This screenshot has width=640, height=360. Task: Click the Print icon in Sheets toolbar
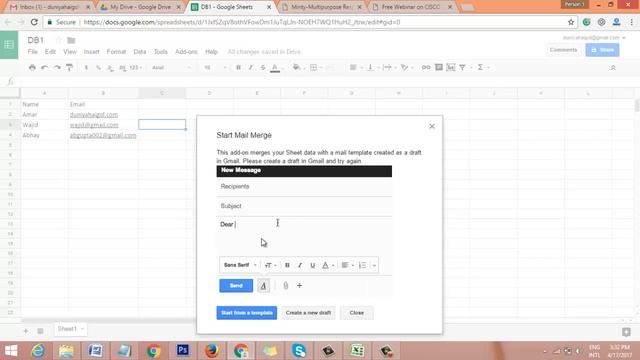click(x=32, y=67)
